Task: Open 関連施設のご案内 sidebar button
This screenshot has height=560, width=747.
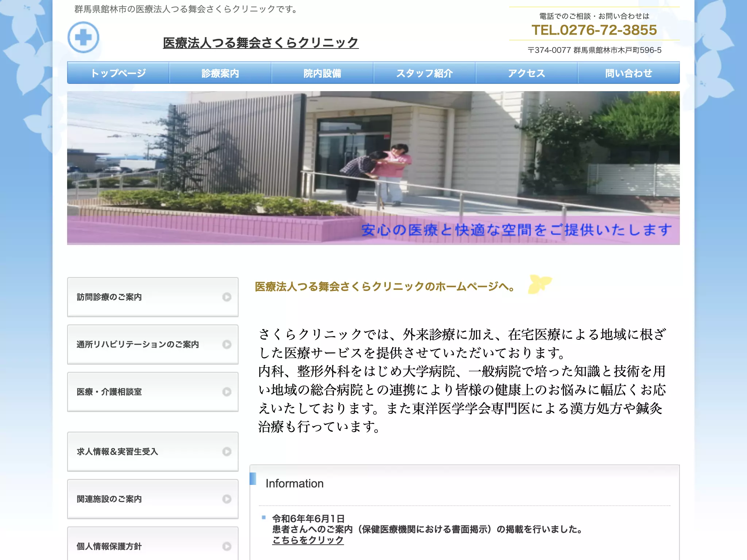Action: (x=153, y=499)
